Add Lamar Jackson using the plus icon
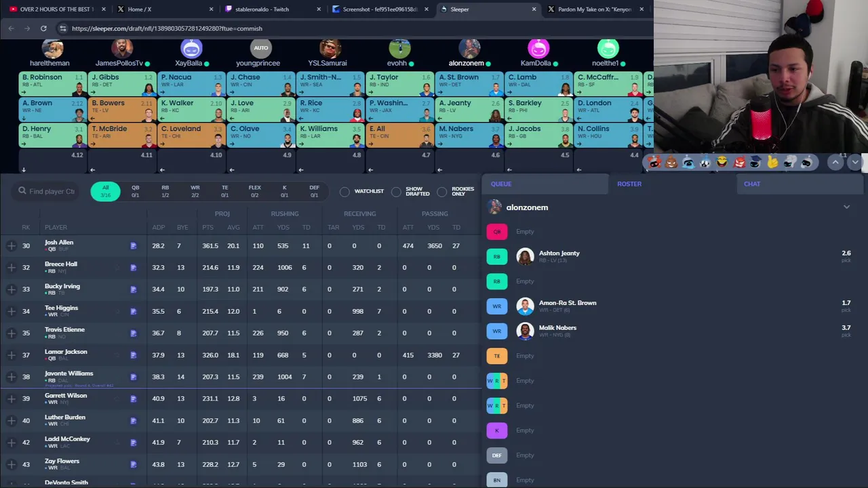This screenshot has height=488, width=868. coord(12,355)
